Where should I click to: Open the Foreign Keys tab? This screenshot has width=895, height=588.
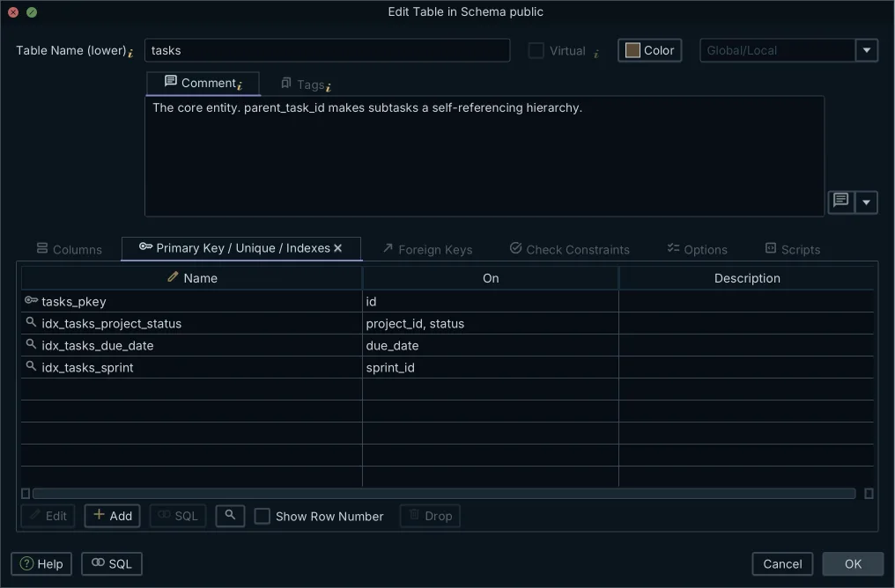(x=427, y=249)
